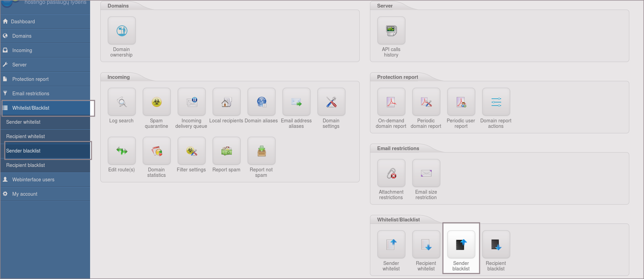Open Email size restriction icon
This screenshot has height=279, width=644.
pos(426,173)
